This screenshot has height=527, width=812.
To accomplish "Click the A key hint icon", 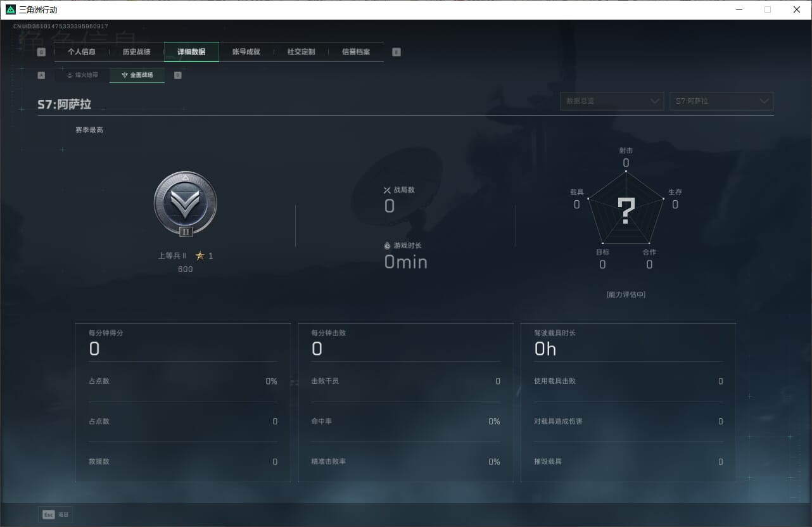I will 42,75.
